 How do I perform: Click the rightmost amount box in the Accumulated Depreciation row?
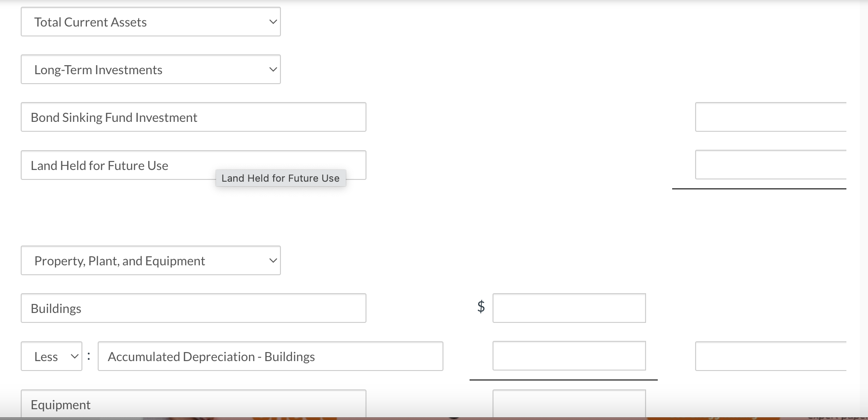click(x=771, y=356)
